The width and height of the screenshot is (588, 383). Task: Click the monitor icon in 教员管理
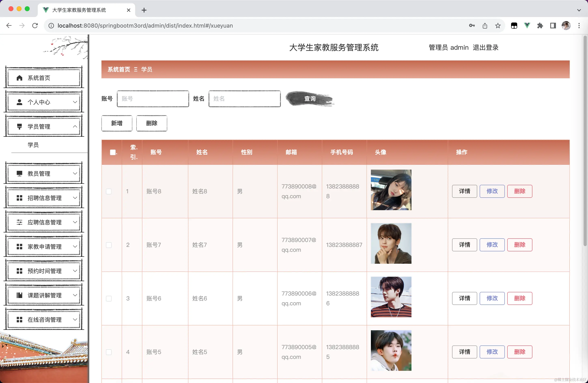pos(19,174)
